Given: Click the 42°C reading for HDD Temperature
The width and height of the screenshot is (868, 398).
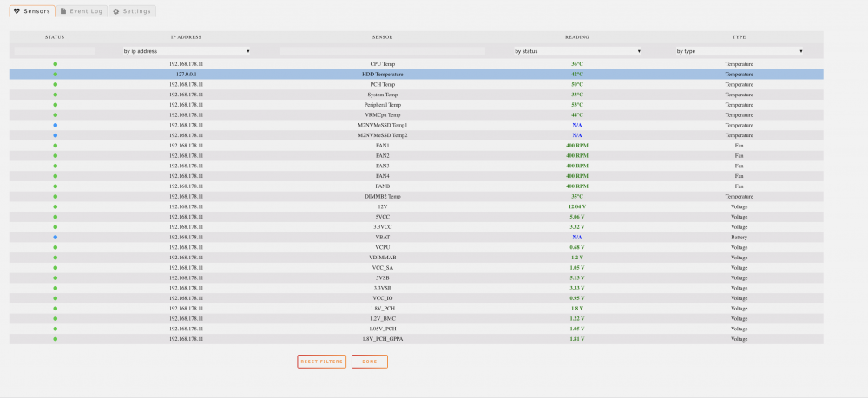Looking at the screenshot, I should point(577,74).
